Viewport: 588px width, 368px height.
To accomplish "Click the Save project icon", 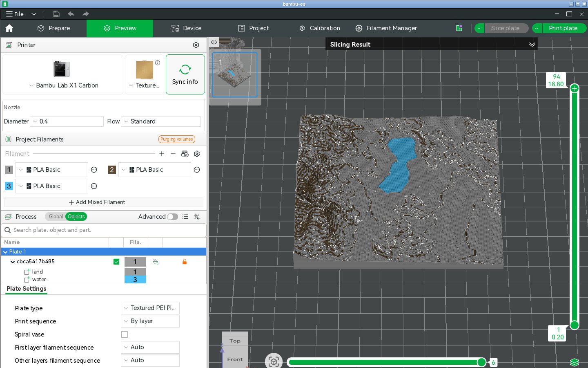I will coord(56,14).
